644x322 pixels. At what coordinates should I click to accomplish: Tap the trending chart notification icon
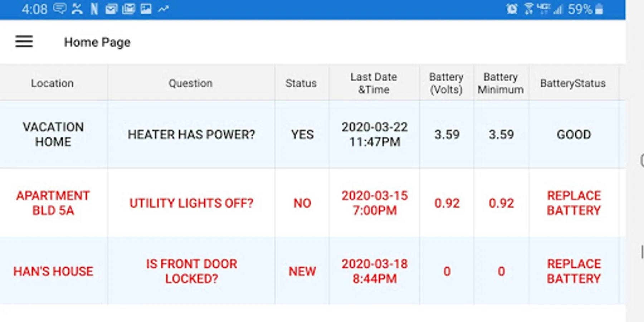[163, 9]
